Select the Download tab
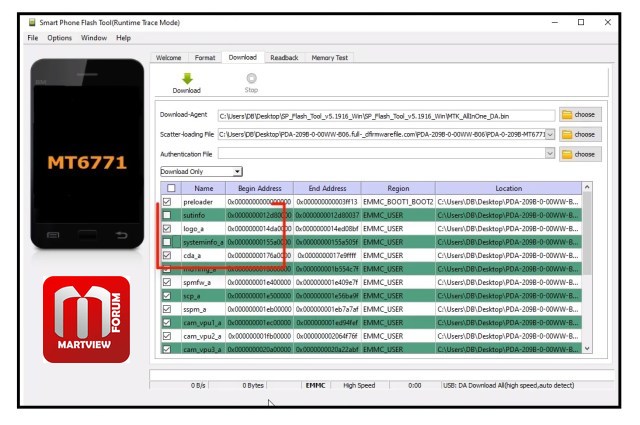The width and height of the screenshot is (640, 425). click(243, 58)
